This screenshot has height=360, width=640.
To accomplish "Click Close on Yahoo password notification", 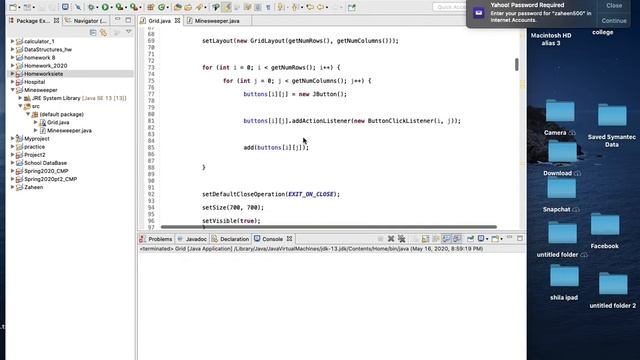I will point(614,5).
